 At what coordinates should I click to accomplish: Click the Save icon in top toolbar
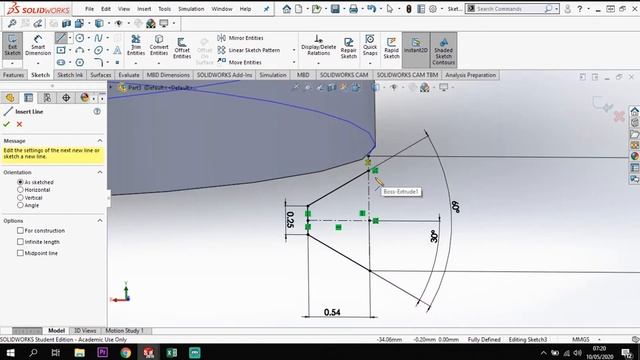click(335, 9)
